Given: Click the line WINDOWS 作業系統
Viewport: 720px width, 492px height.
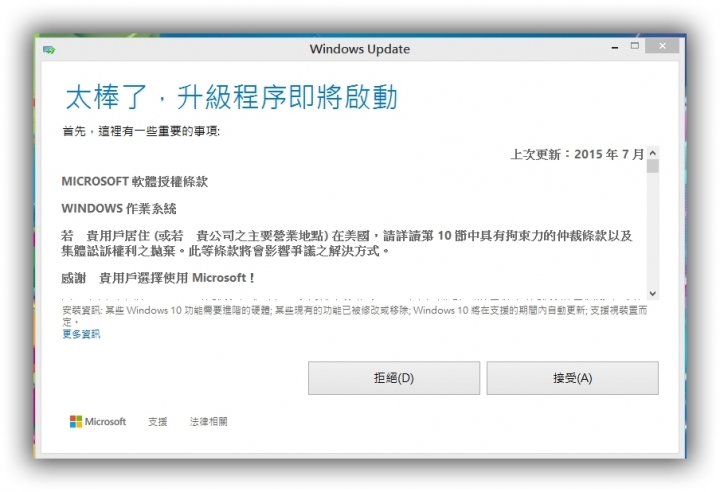Looking at the screenshot, I should 118,209.
